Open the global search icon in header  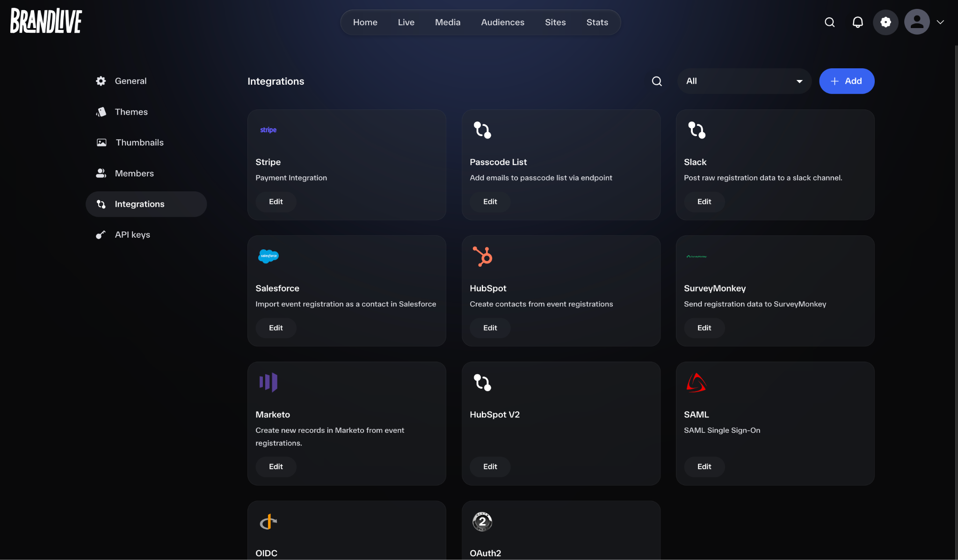(x=829, y=22)
